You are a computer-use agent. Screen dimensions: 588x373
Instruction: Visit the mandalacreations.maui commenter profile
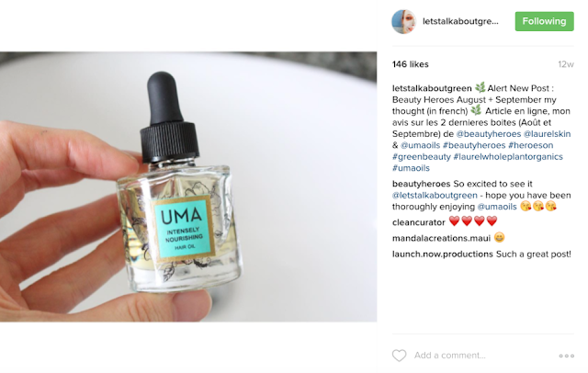[x=441, y=239]
